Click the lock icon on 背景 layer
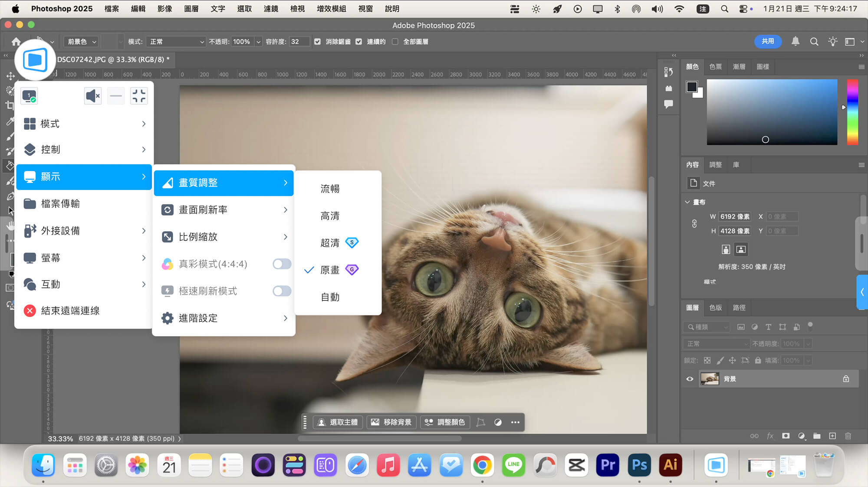This screenshot has height=487, width=868. [846, 379]
